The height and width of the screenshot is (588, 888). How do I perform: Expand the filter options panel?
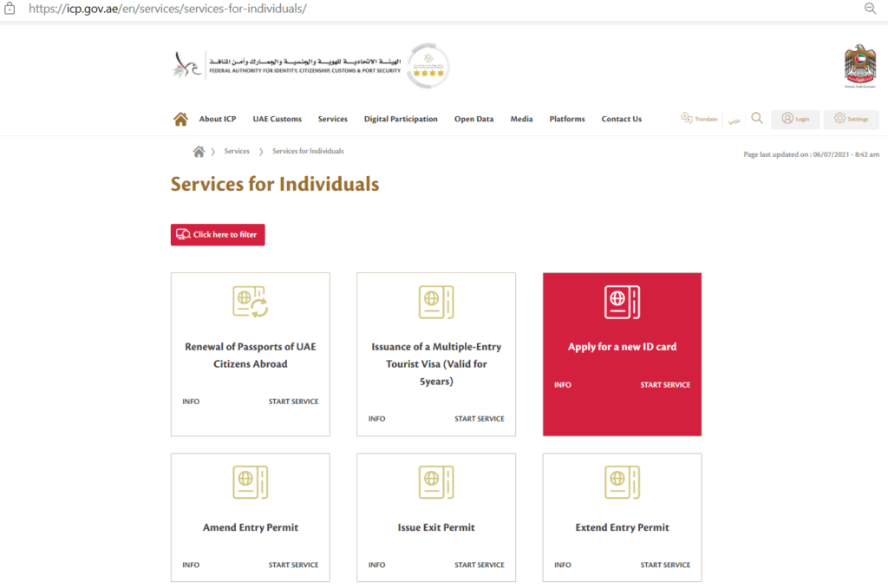pyautogui.click(x=217, y=234)
